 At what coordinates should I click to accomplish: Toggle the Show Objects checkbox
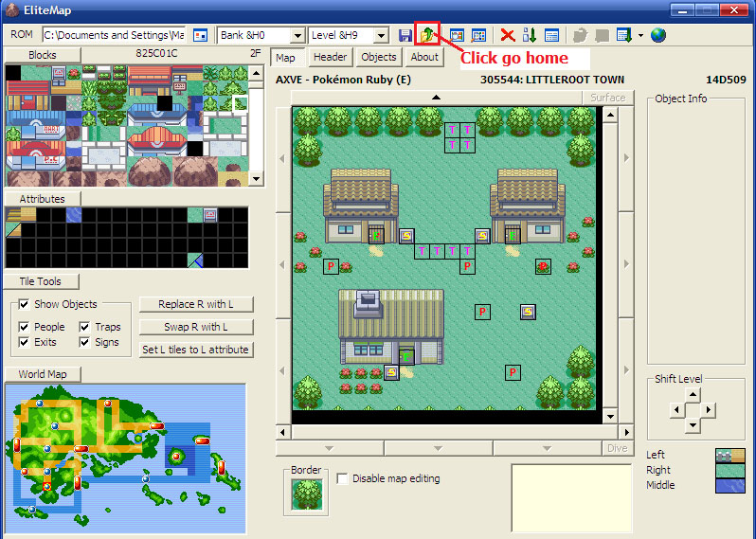click(x=24, y=304)
